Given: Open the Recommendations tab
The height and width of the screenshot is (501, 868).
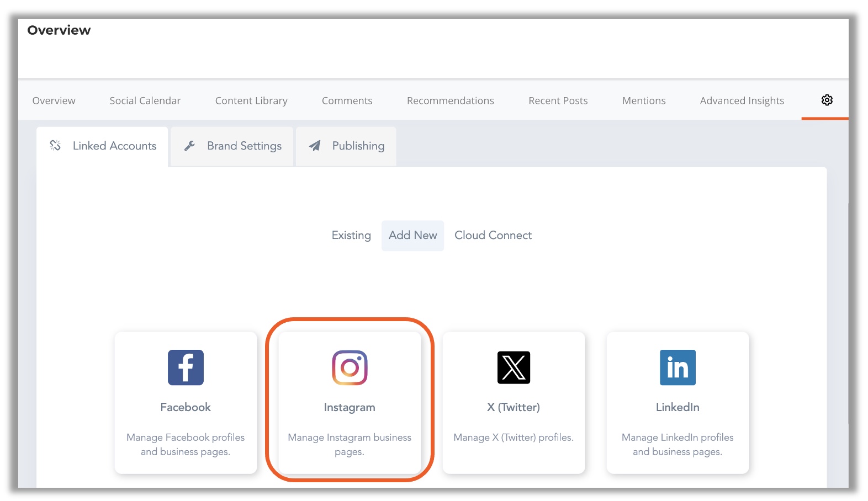Looking at the screenshot, I should point(451,100).
